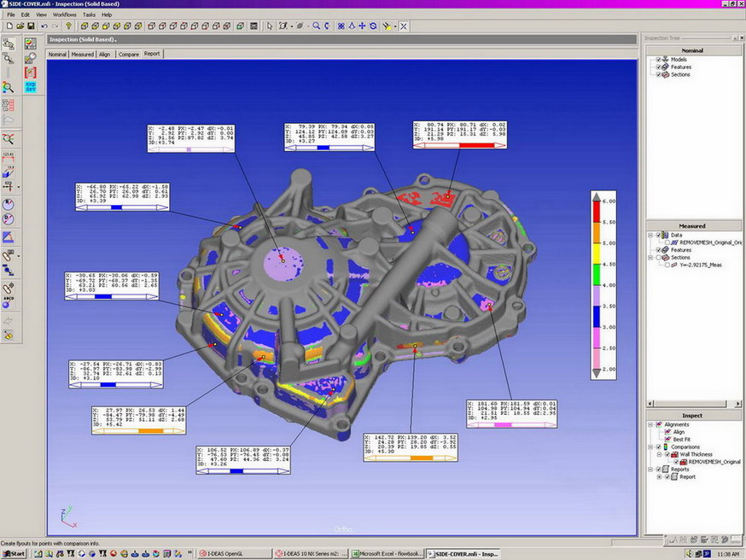Click the volume speaker icon in the system tray

[689, 554]
